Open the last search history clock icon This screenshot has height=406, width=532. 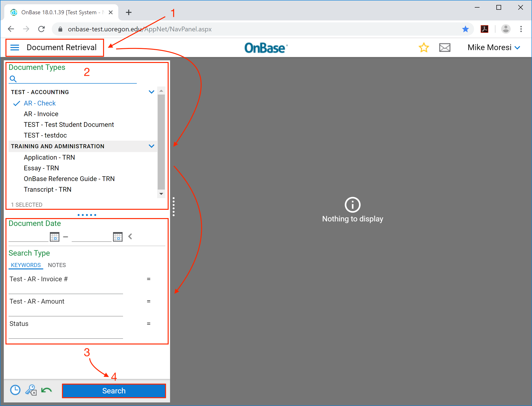[x=15, y=390]
